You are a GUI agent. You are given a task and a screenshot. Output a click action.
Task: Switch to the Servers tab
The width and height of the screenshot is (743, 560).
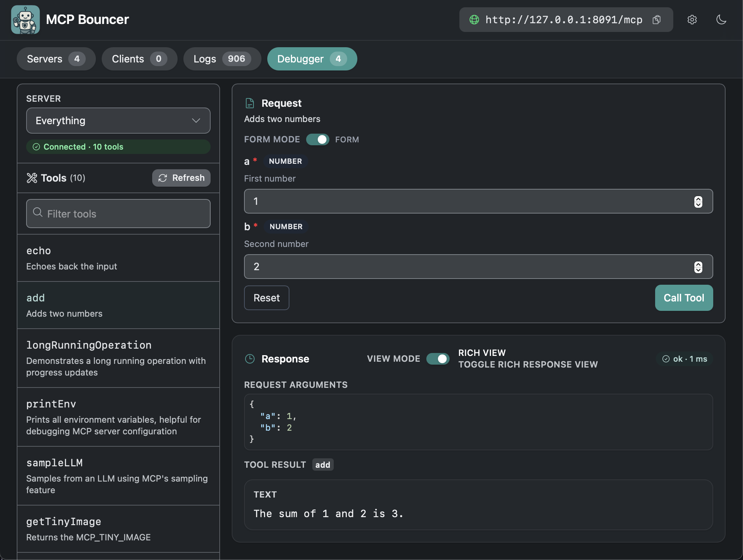56,58
